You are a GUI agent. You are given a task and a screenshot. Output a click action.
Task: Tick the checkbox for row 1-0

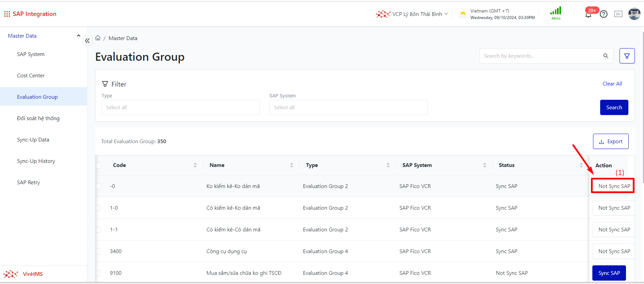pyautogui.click(x=98, y=208)
